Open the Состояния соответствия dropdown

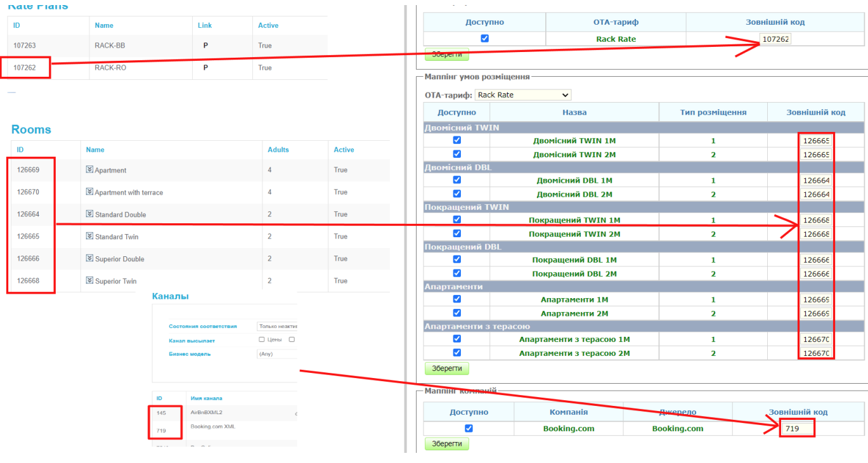tap(277, 326)
